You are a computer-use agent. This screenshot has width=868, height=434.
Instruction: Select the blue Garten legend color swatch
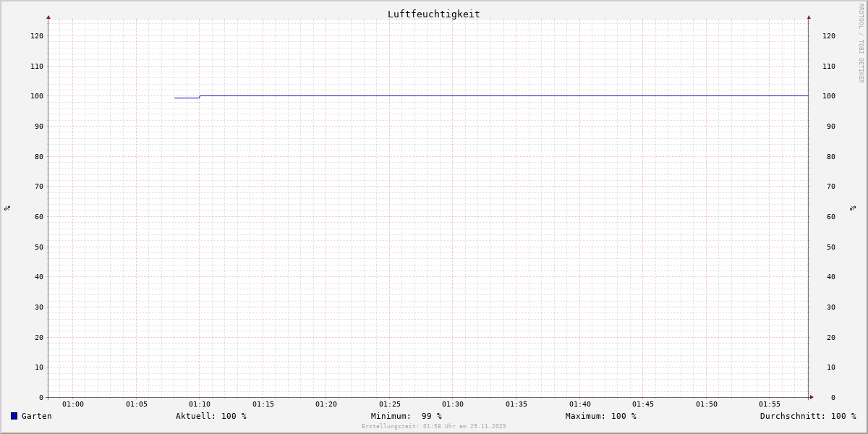tap(14, 416)
